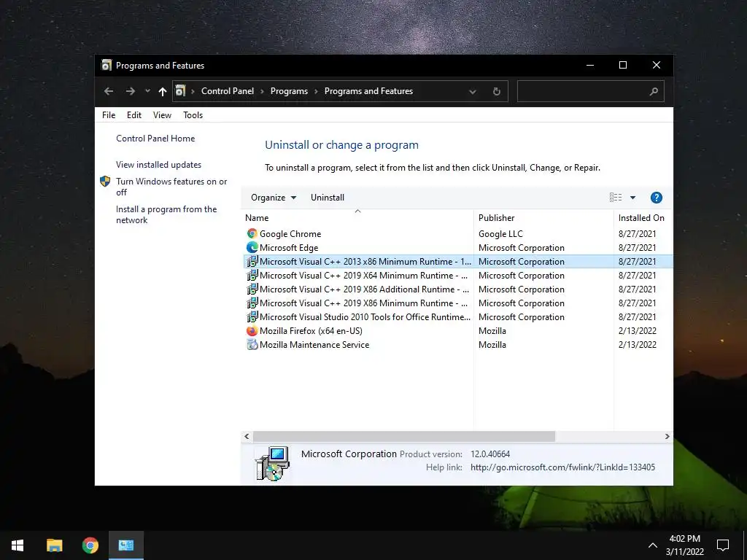Click the Forward arrow in navigation bar
747x560 pixels.
[x=130, y=91]
